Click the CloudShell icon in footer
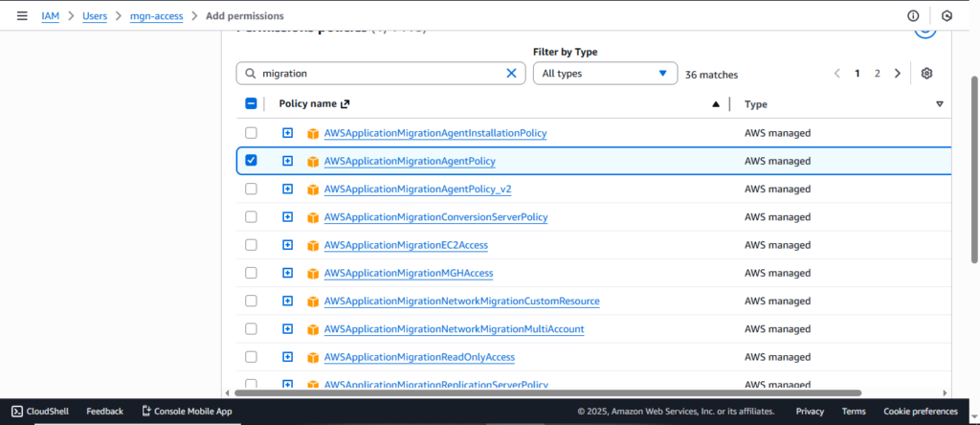980x425 pixels. coord(17,411)
